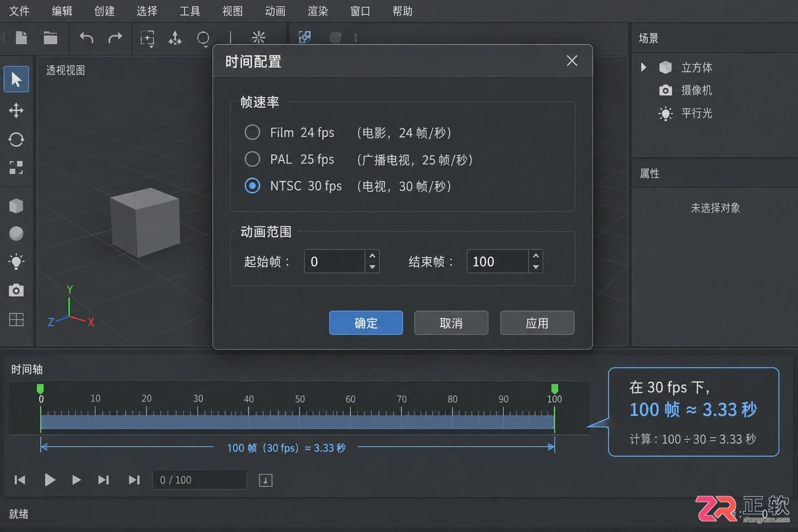
Task: Activate the scale tool in left sidebar
Action: 16,167
